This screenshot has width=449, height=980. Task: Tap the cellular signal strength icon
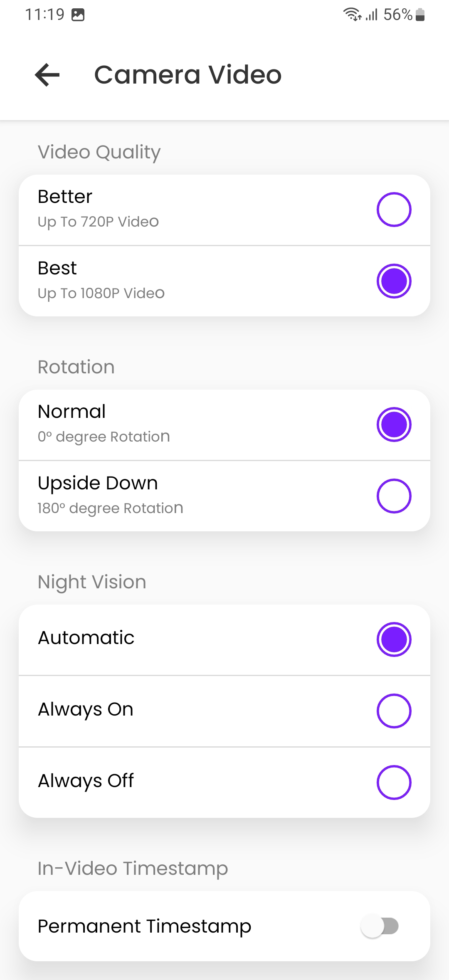pos(372,15)
